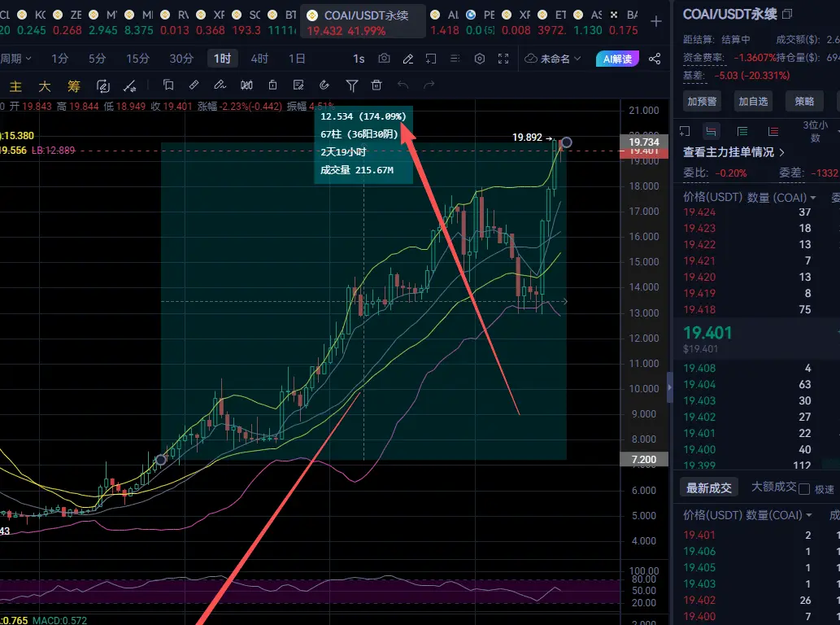This screenshot has height=625, width=840.
Task: Open the 周期 period dropdown
Action: (16, 59)
